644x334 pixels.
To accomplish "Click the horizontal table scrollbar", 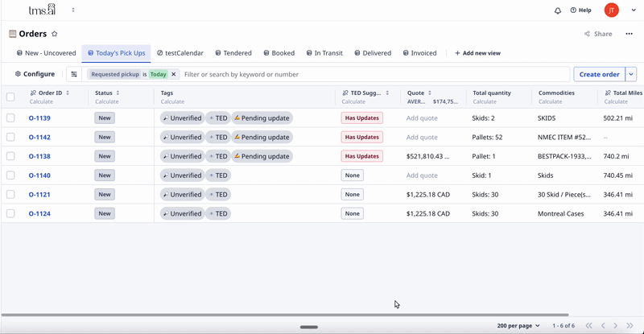I will coord(285,315).
